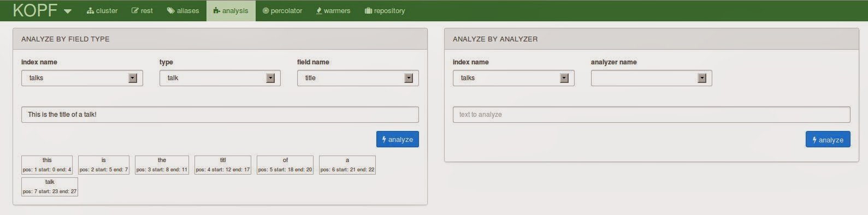This screenshot has width=868, height=215.
Task: Click analyze button in Analyze by Analyzer panel
Action: click(828, 140)
